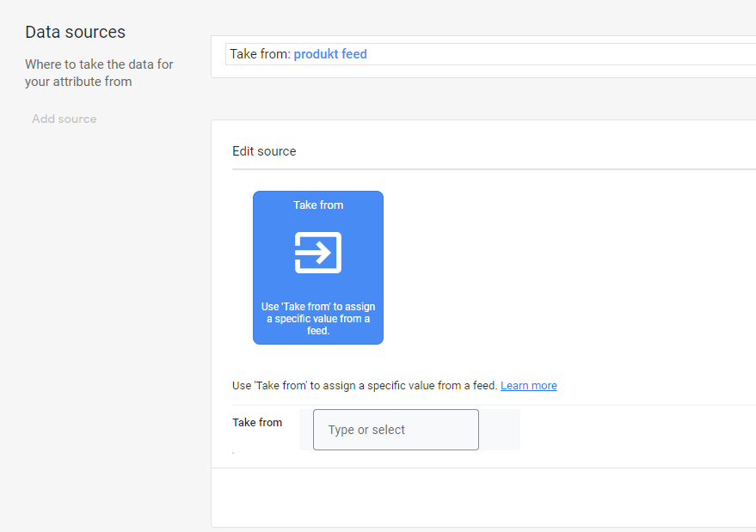
Task: Click the blank panel area below Take from field
Action: coord(482,497)
